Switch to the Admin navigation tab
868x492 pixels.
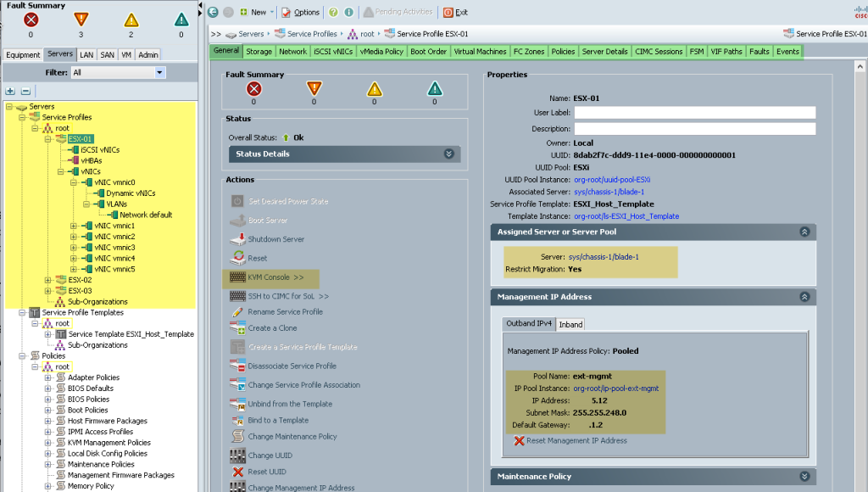click(148, 54)
